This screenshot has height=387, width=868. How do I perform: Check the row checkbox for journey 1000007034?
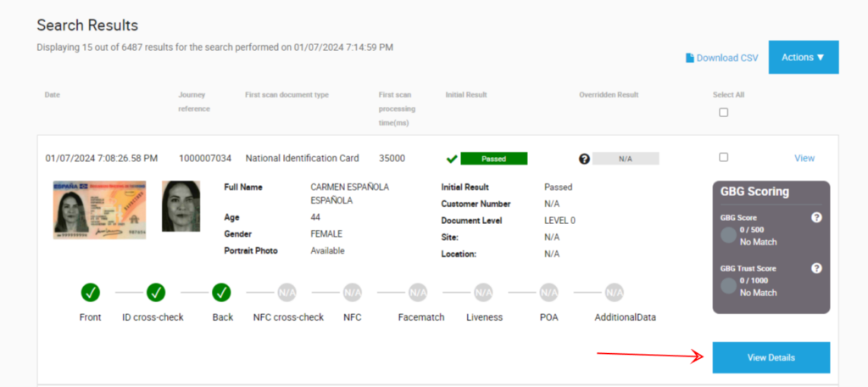pyautogui.click(x=723, y=157)
